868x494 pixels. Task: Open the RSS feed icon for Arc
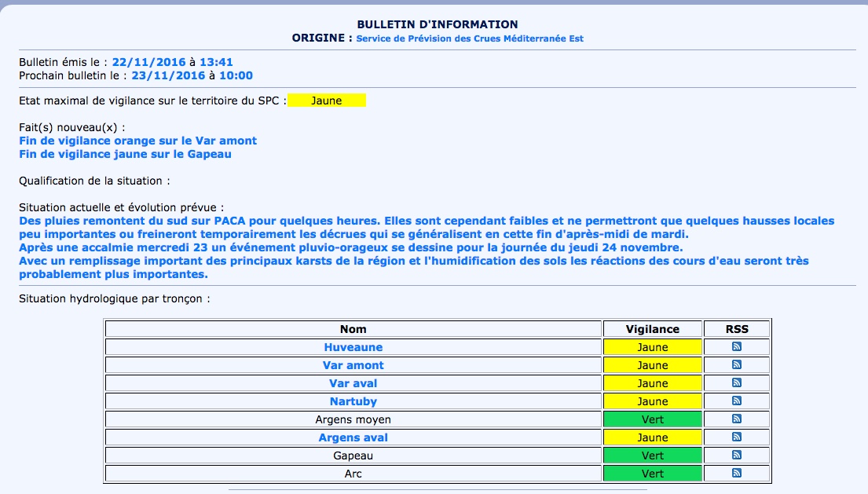tap(736, 474)
